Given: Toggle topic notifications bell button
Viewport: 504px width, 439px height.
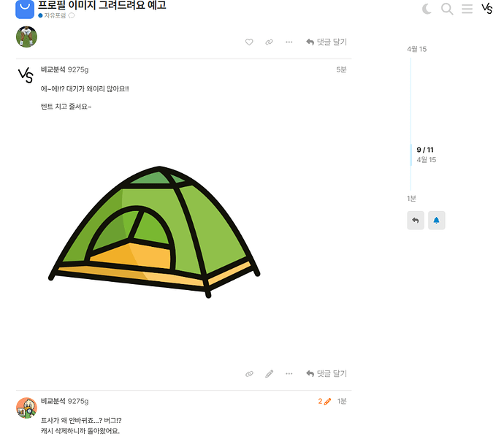Looking at the screenshot, I should pyautogui.click(x=437, y=221).
